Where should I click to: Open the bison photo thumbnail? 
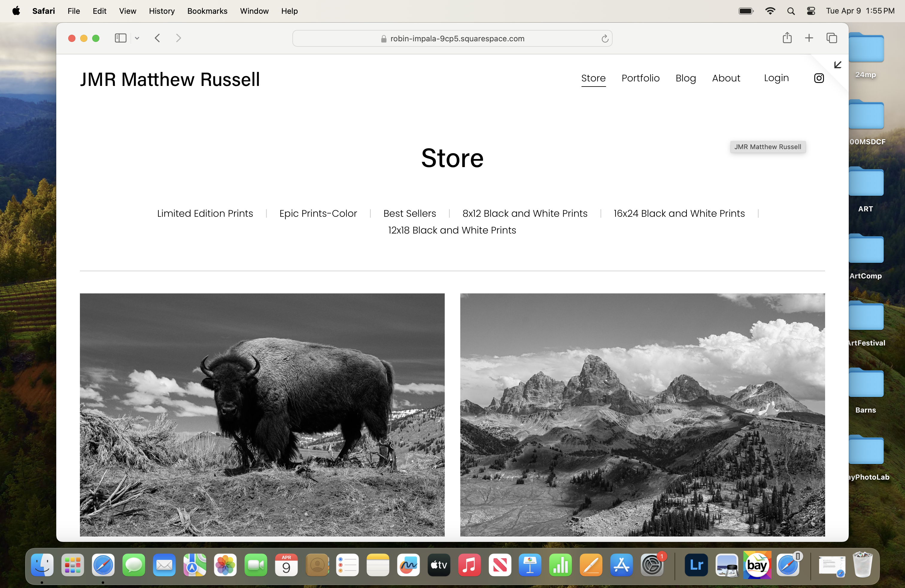pos(262,415)
